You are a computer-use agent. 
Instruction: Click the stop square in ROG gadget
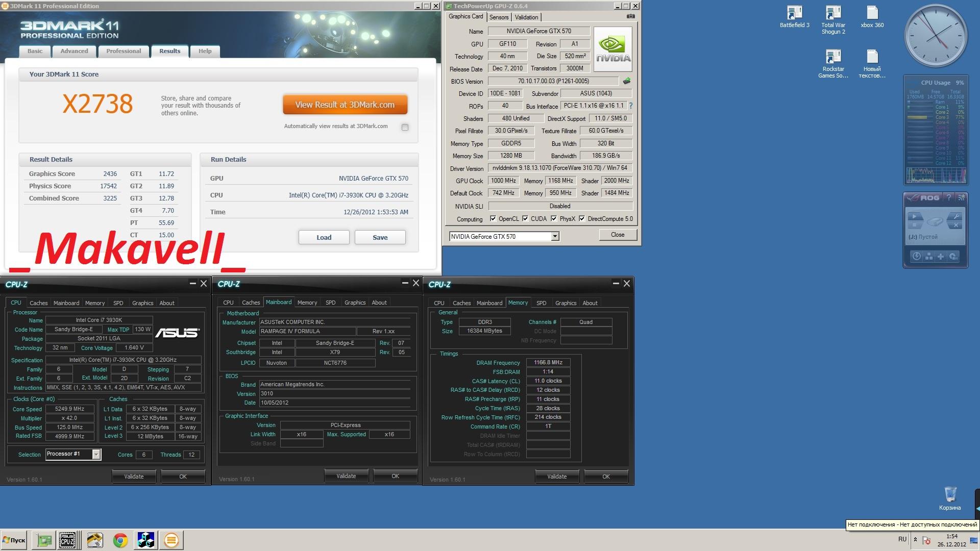915,225
